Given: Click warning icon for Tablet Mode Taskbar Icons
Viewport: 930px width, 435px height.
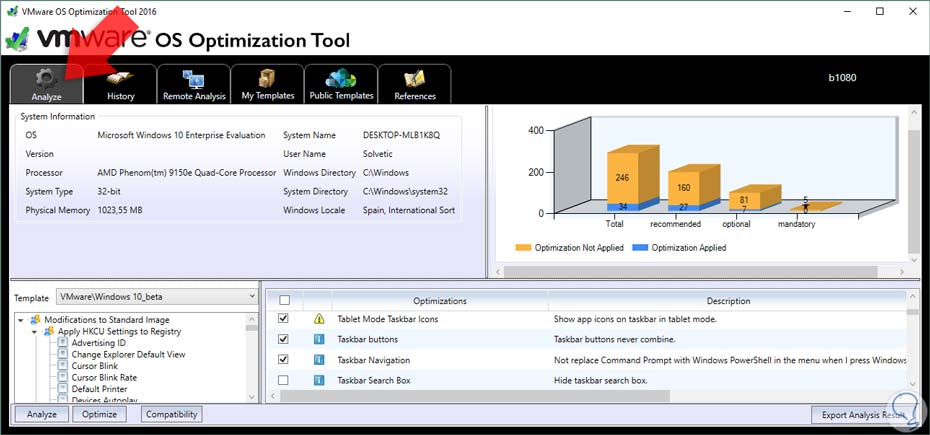Looking at the screenshot, I should click(319, 319).
